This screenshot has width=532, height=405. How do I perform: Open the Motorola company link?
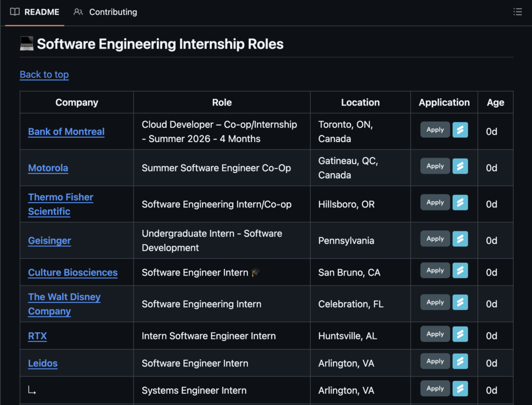pos(48,168)
